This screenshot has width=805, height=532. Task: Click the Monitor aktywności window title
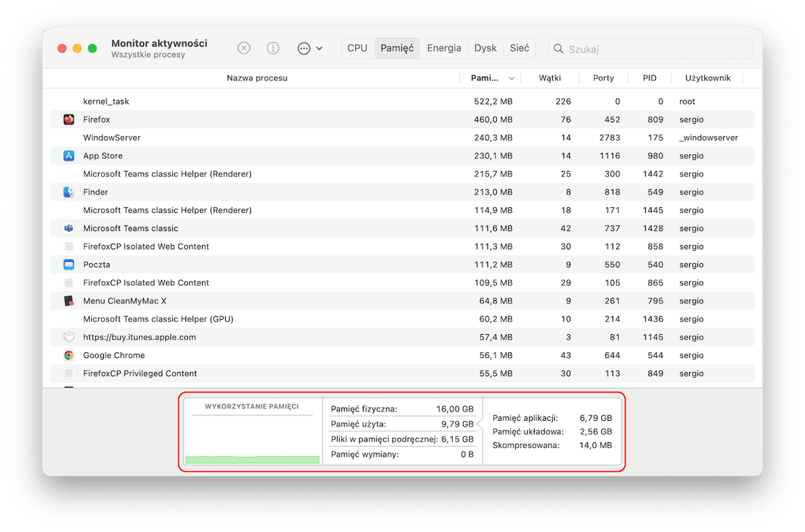click(x=159, y=43)
